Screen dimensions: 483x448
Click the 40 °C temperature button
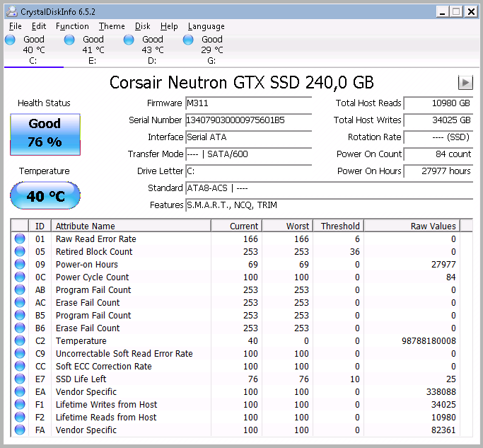(45, 195)
